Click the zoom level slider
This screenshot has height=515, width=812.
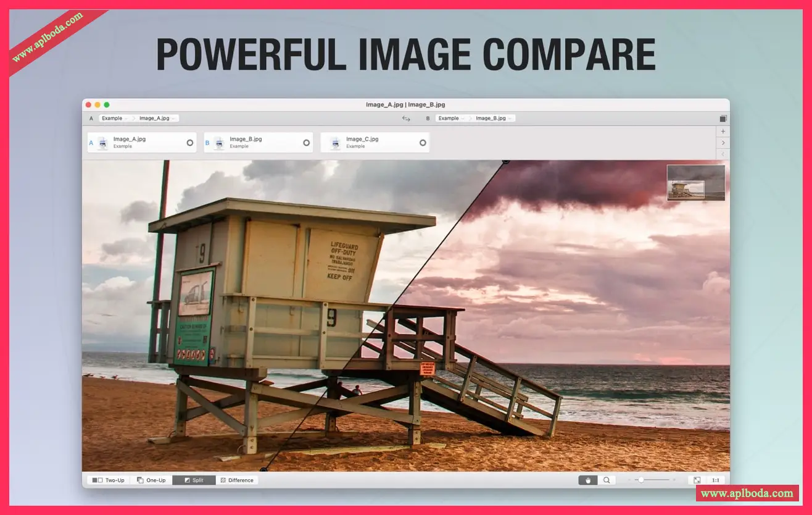(x=652, y=480)
